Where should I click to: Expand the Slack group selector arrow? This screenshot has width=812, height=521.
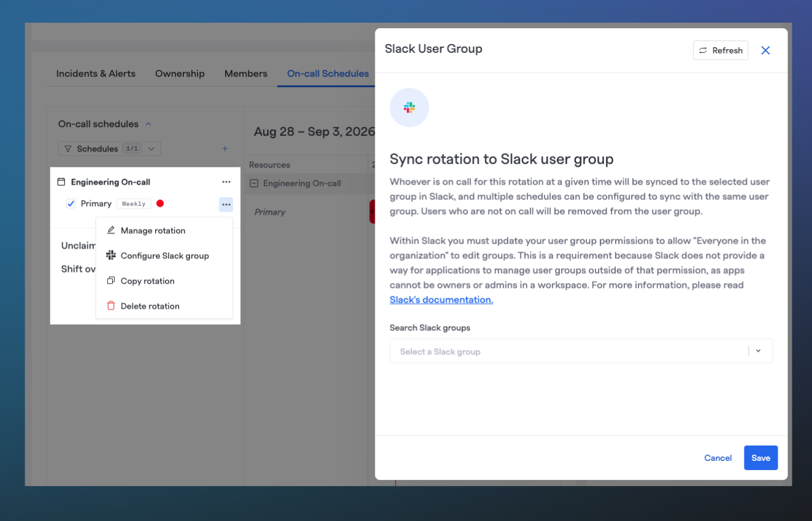[758, 351]
